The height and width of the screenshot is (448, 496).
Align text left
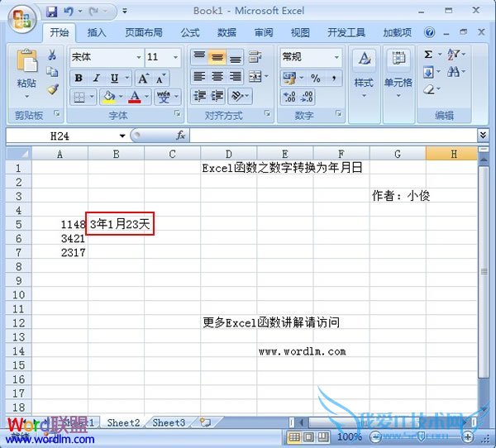[x=199, y=76]
